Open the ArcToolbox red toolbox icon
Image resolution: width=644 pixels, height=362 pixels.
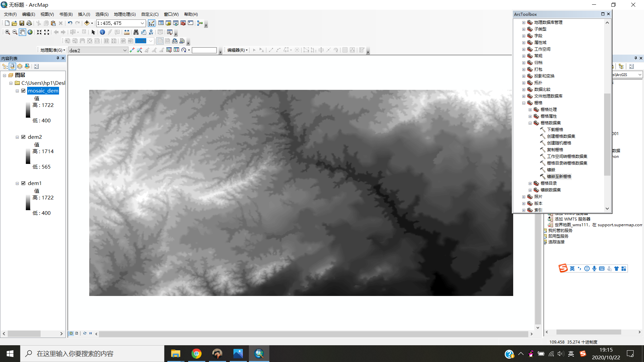pyautogui.click(x=183, y=23)
